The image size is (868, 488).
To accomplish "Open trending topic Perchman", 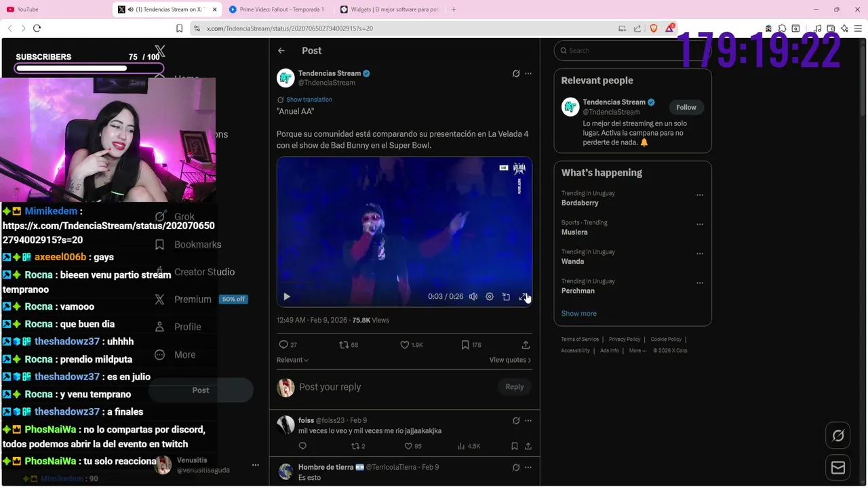I will (x=578, y=290).
